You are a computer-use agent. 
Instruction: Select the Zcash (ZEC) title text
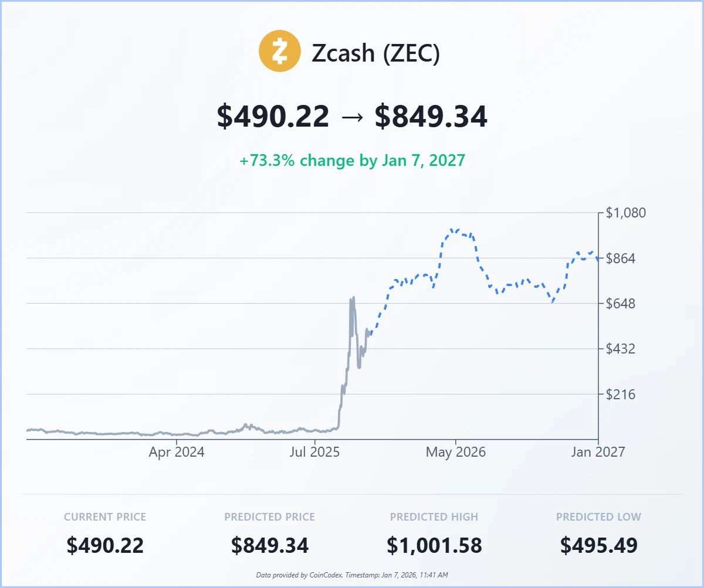375,53
